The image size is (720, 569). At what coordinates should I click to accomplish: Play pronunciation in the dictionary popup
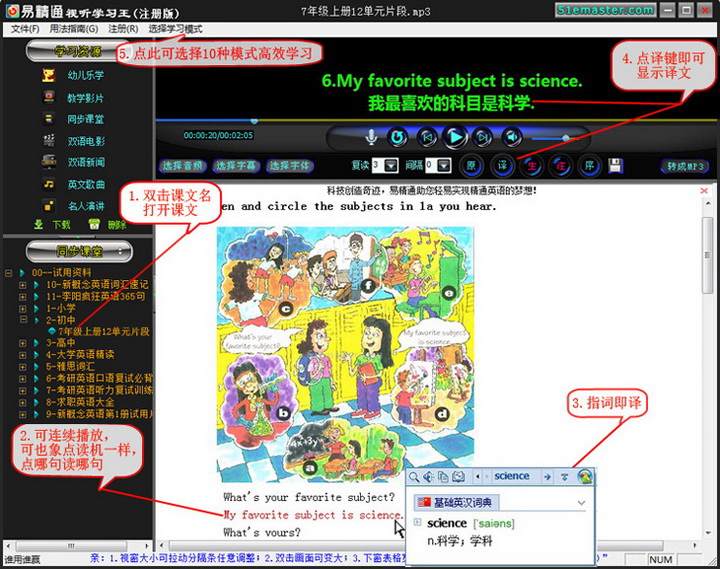pos(428,477)
